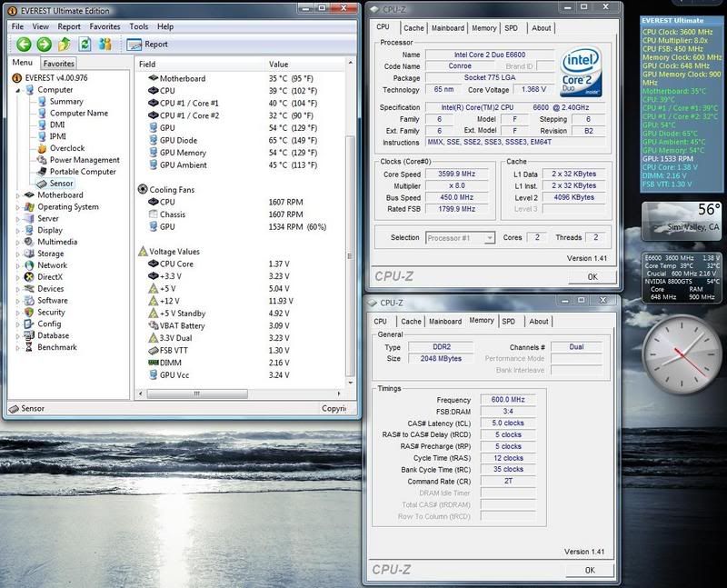Switch to Mainboard tab in upper CPU-Z

click(448, 28)
